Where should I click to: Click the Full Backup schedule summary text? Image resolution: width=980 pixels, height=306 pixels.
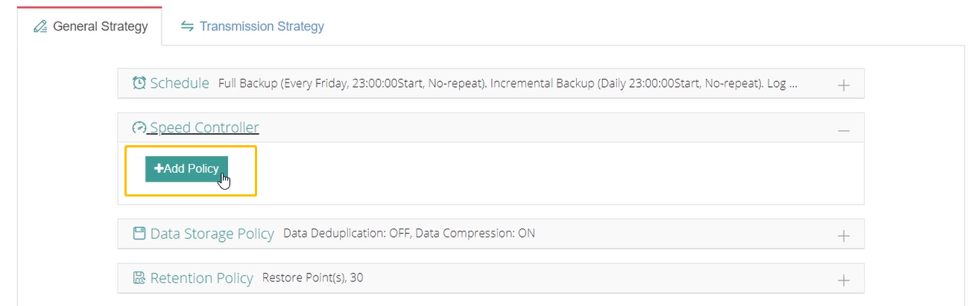click(508, 83)
